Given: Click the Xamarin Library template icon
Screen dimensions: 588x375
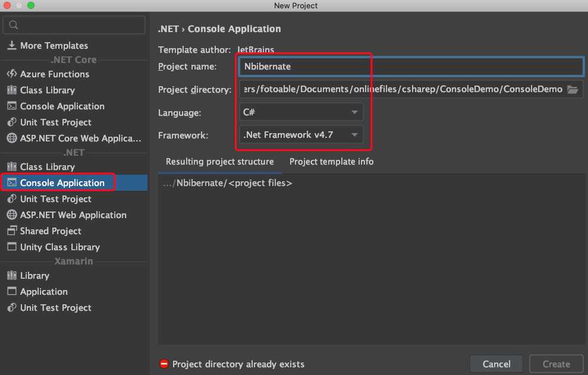Looking at the screenshot, I should (x=11, y=276).
